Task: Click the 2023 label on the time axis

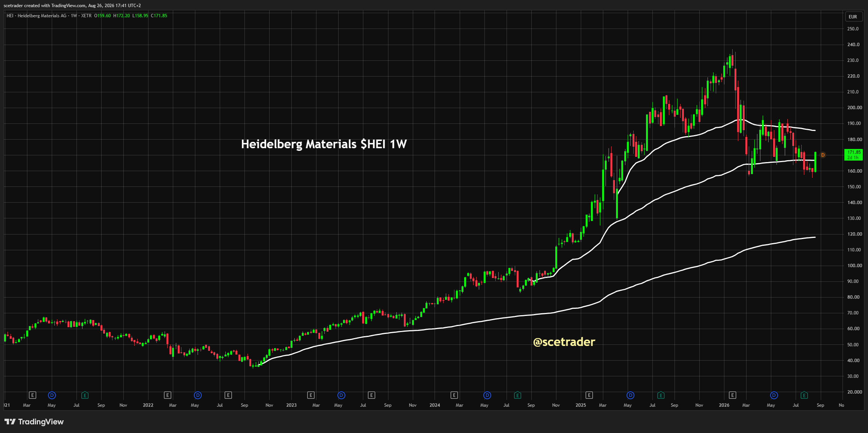Action: [x=291, y=405]
